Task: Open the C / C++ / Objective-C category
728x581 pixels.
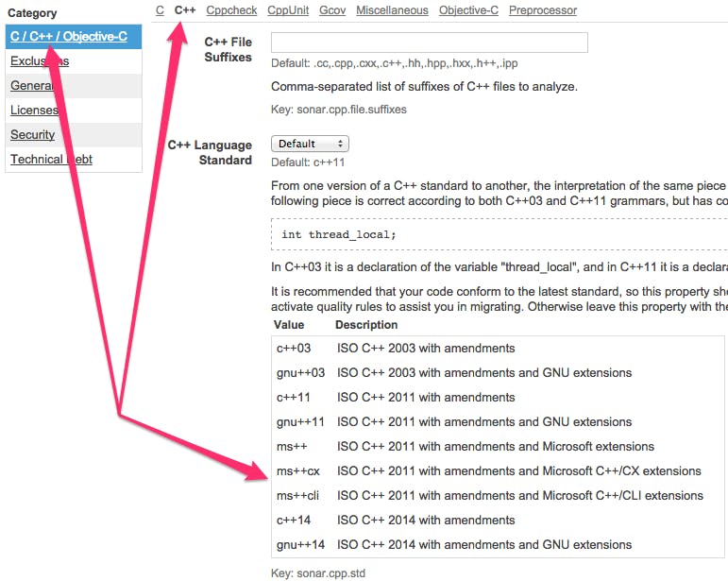Action: pos(69,36)
